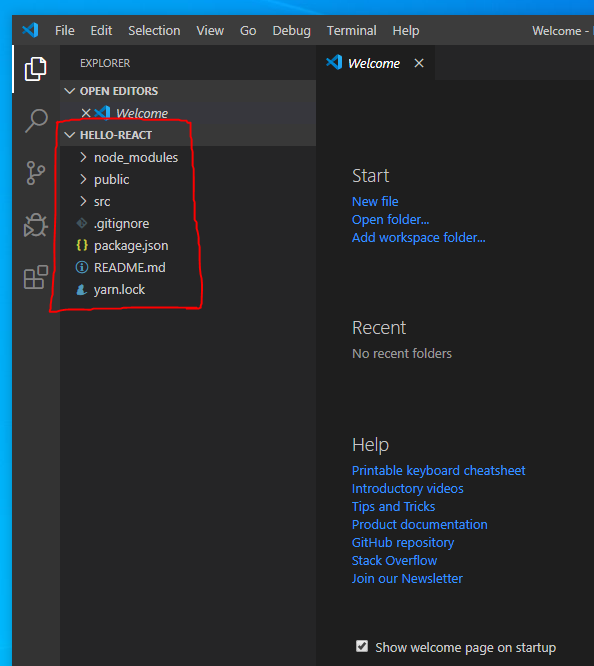Click the EXPLORER panel title

tap(105, 63)
